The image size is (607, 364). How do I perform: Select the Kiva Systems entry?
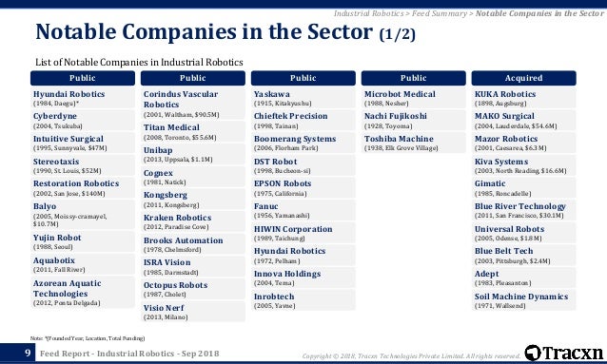click(x=523, y=165)
